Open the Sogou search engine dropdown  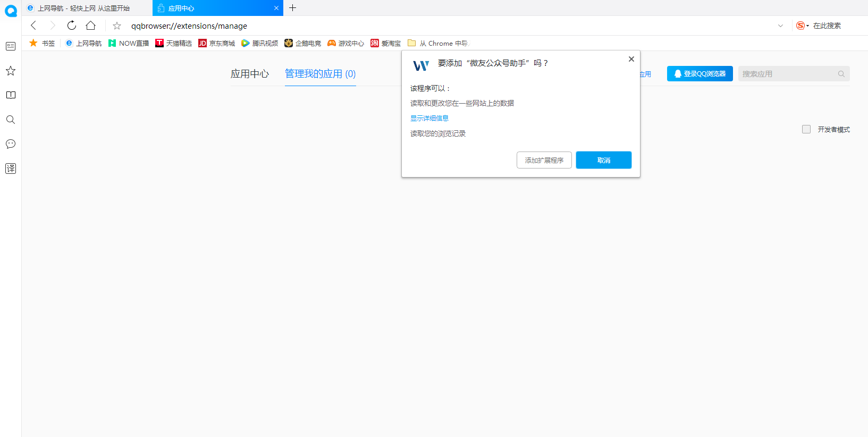(x=802, y=26)
